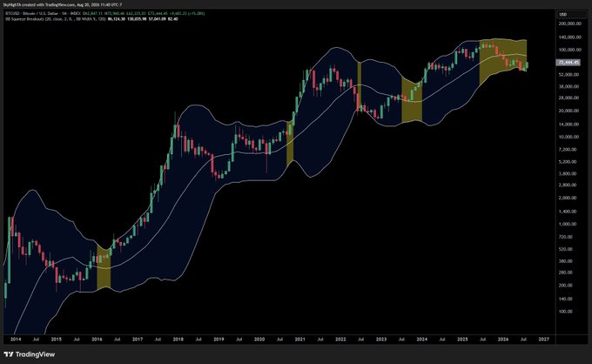Screen dimensions: 592x364
Task: Click the chart header caption with Aug 20, 2025
Action: click(x=63, y=5)
